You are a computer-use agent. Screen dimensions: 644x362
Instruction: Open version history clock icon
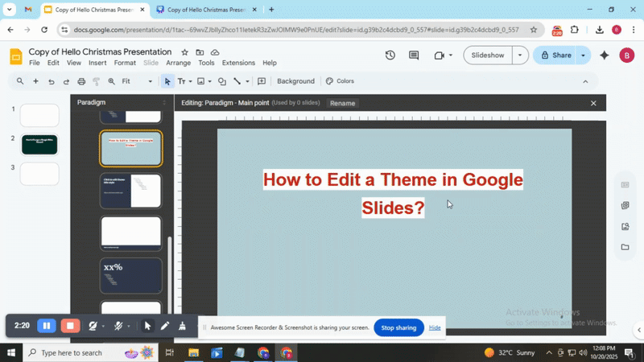point(390,56)
